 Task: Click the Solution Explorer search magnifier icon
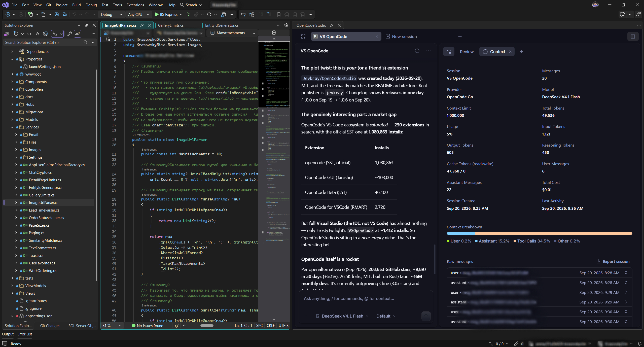(x=86, y=42)
